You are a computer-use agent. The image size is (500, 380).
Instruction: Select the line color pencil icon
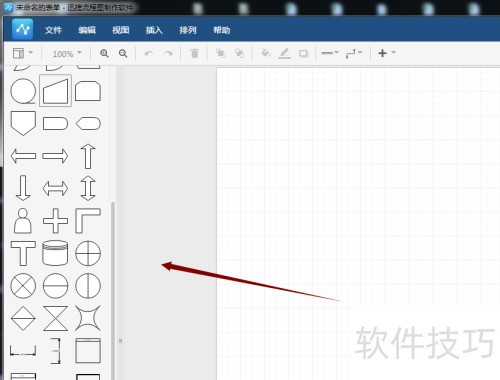click(284, 53)
